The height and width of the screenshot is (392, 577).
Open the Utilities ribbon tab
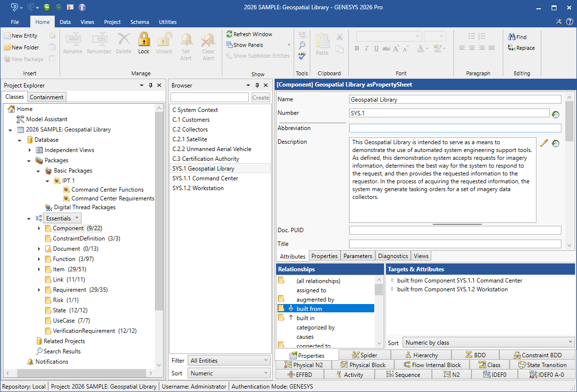tap(168, 22)
